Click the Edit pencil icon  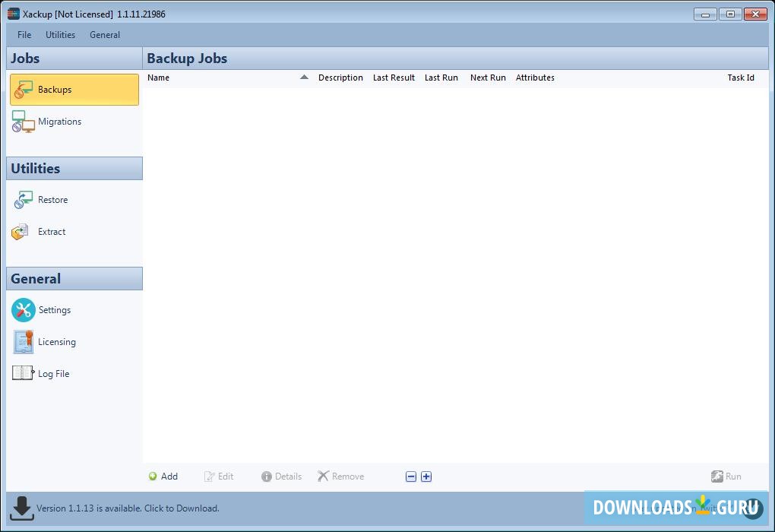pyautogui.click(x=210, y=476)
